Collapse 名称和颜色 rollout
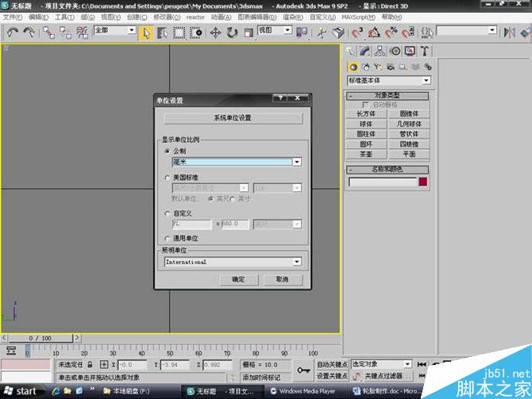 387,169
